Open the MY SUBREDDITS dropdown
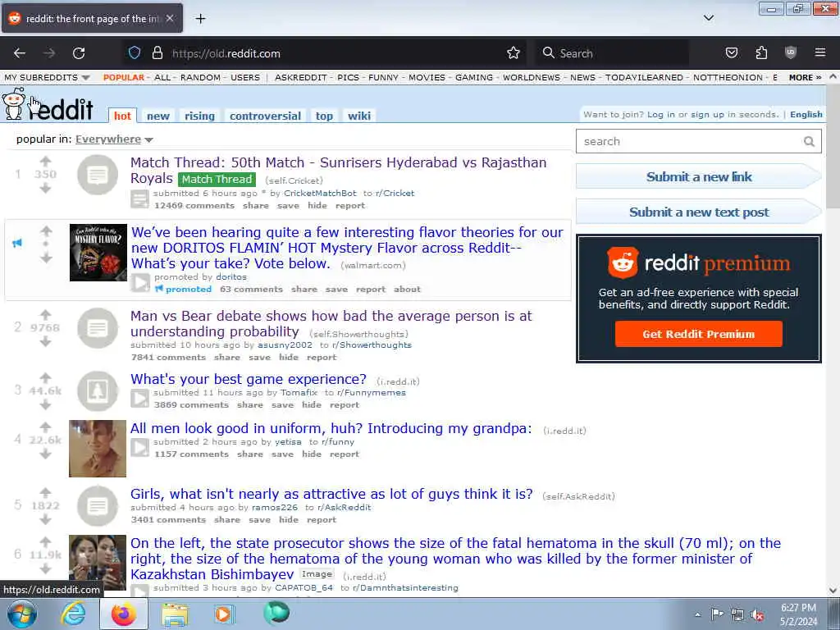This screenshot has width=840, height=630. click(47, 77)
